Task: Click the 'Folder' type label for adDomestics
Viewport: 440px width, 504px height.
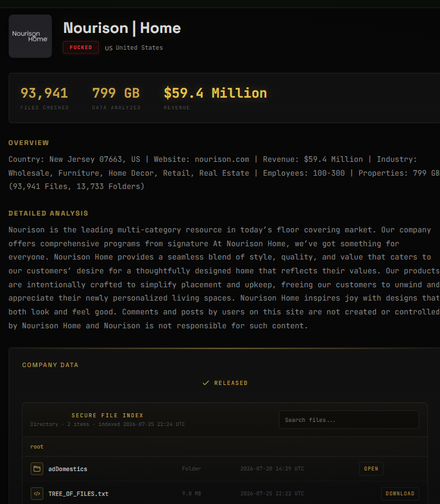Action: pyautogui.click(x=191, y=469)
